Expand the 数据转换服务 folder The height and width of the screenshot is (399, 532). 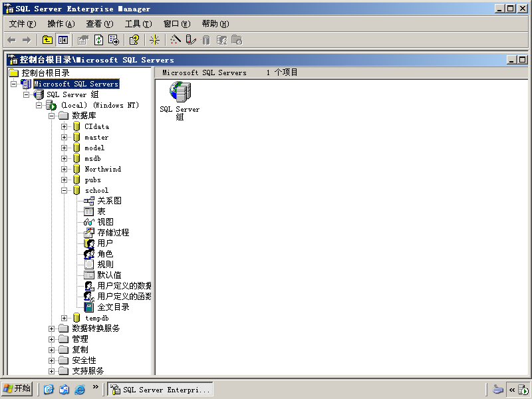pos(52,329)
